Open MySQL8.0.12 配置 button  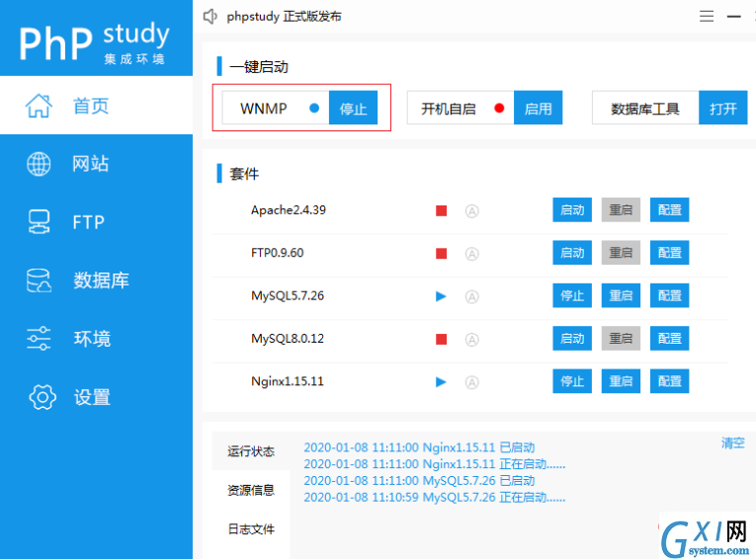coord(670,339)
